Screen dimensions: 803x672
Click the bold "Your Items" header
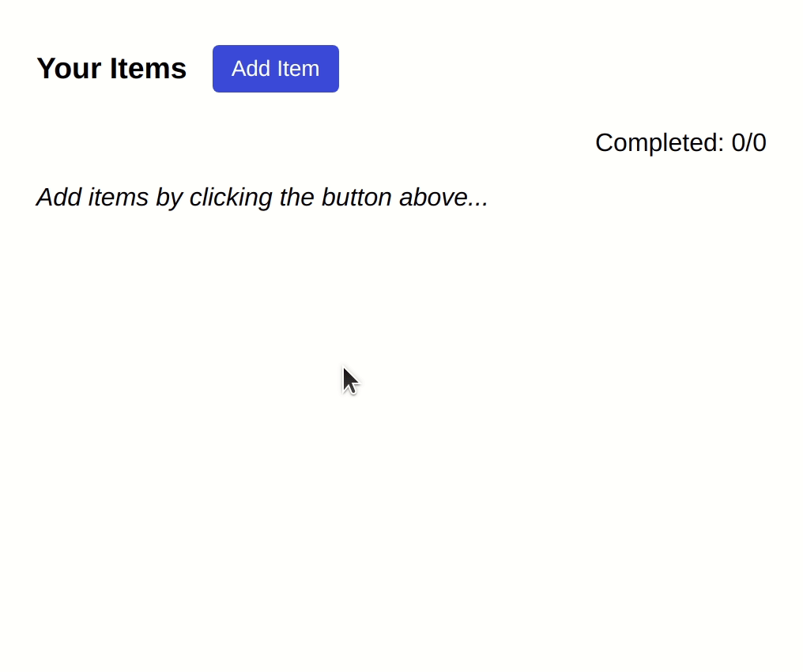click(111, 69)
